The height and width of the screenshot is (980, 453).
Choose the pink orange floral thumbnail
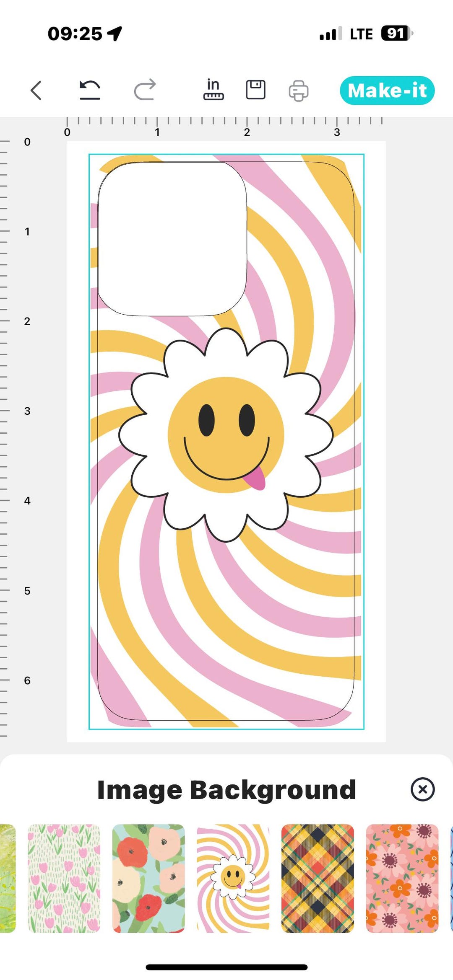[402, 878]
